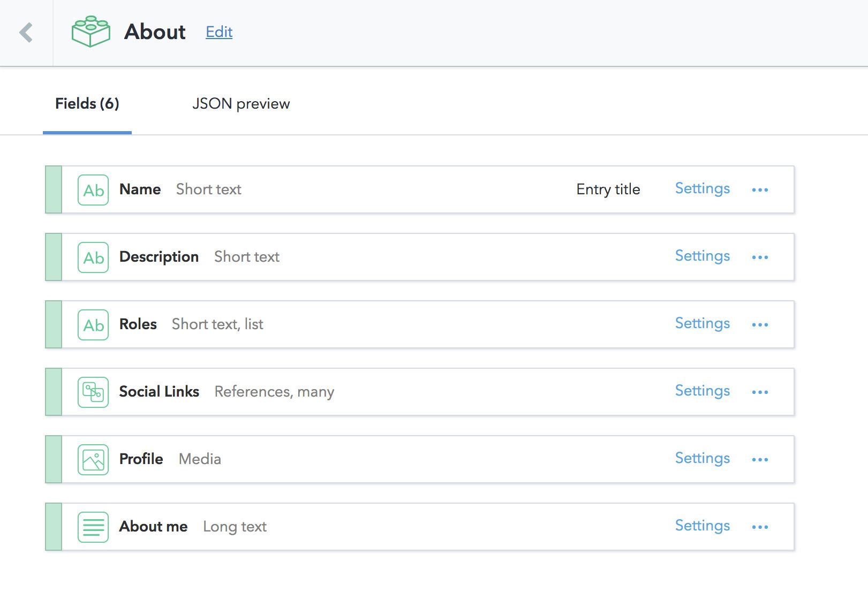This screenshot has width=868, height=600.
Task: Expand the ellipsis menu for Profile field
Action: (760, 460)
